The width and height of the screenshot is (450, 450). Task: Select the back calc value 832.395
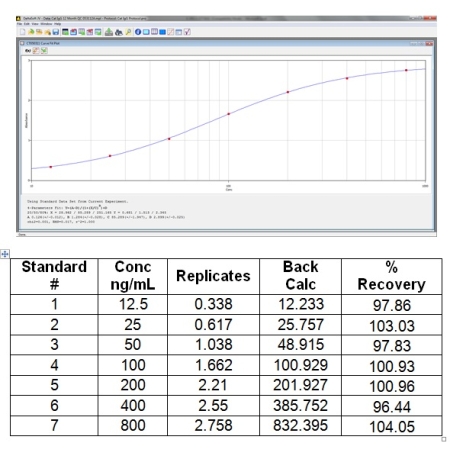point(300,426)
